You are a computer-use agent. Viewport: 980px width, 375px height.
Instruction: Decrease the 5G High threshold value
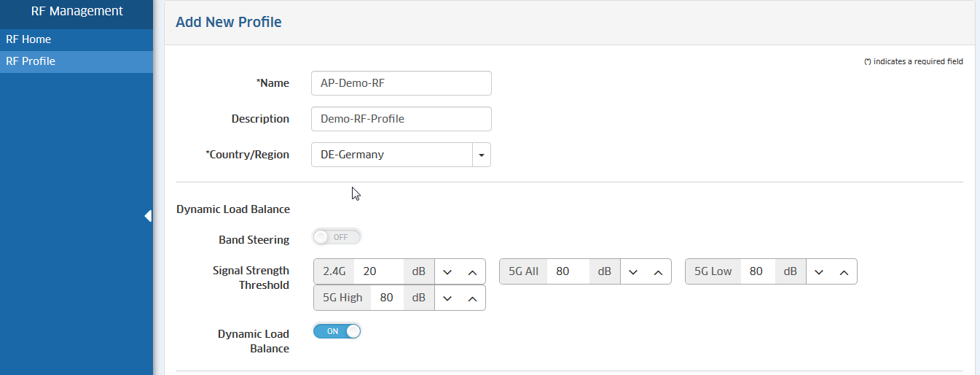(x=447, y=298)
